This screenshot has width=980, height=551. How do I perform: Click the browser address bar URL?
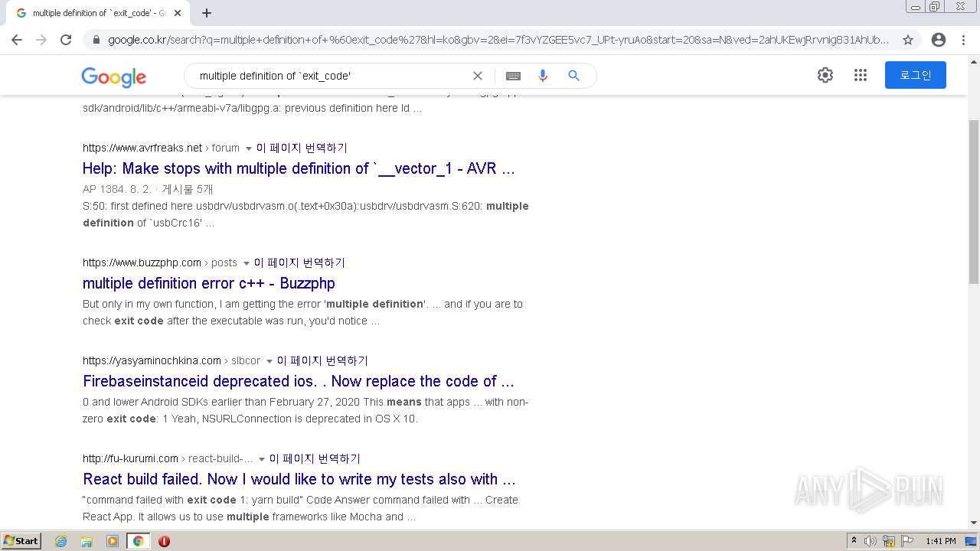tap(498, 40)
